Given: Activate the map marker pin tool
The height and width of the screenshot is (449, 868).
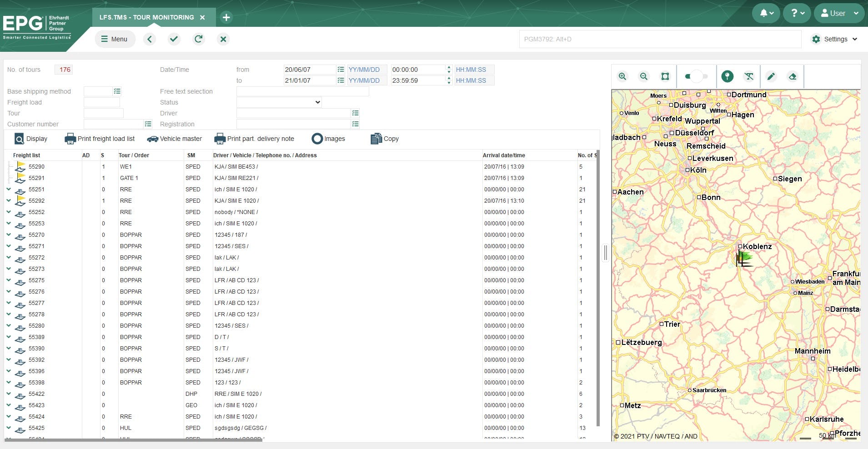Looking at the screenshot, I should (x=727, y=76).
